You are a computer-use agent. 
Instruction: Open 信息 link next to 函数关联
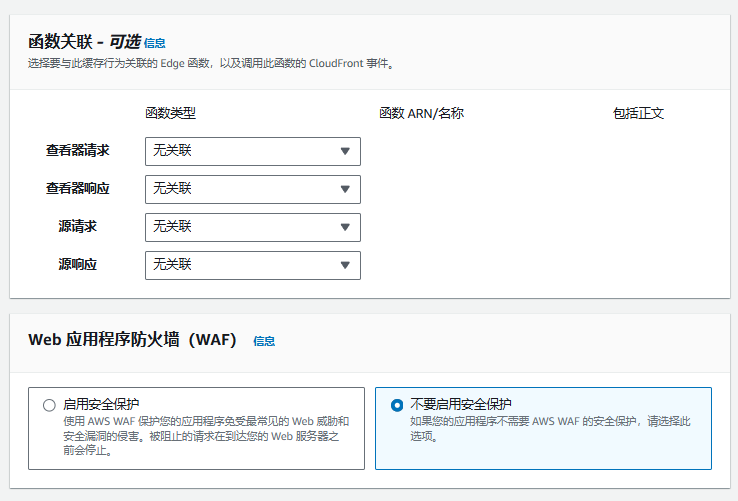[x=154, y=43]
